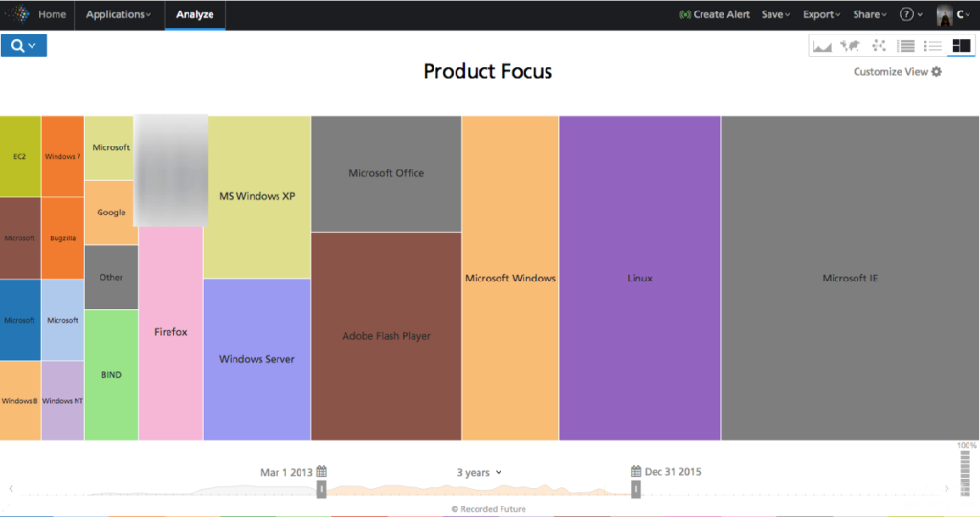Click the Create Alert broadcast icon
Image resolution: width=980 pixels, height=517 pixels.
[685, 14]
